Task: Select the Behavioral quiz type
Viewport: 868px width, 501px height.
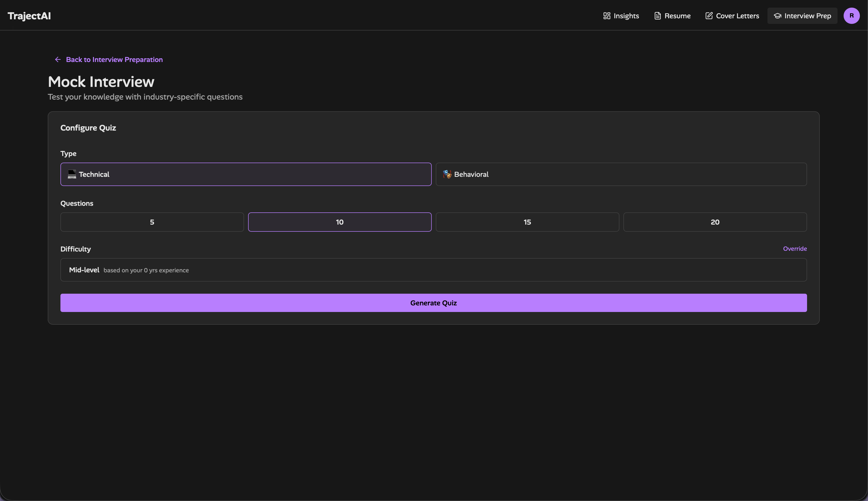Action: coord(621,174)
